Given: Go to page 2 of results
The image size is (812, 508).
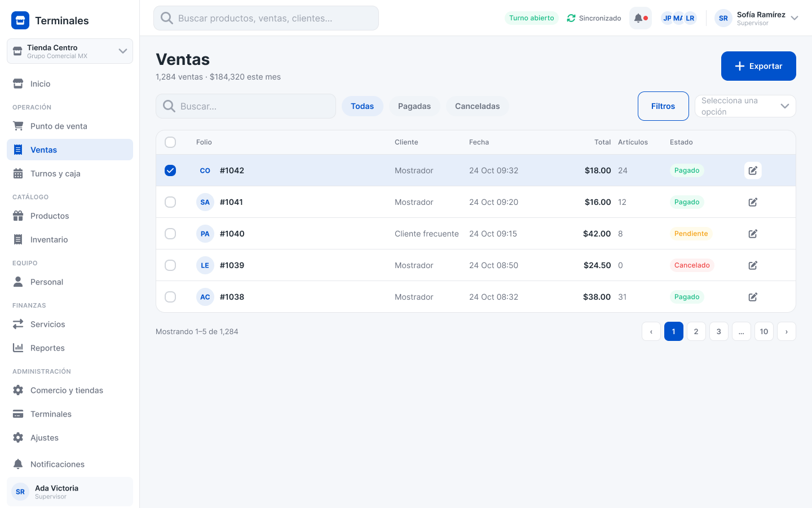Looking at the screenshot, I should click(696, 331).
